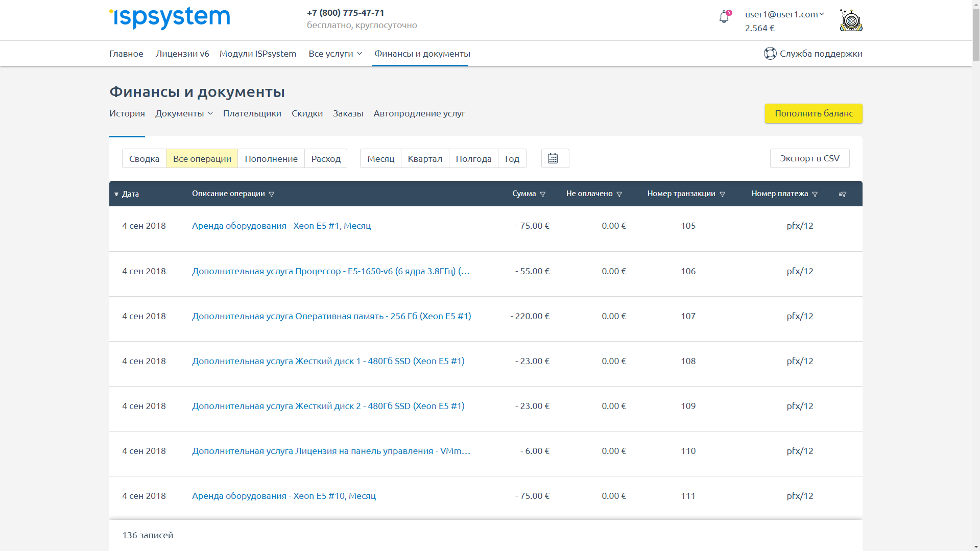980x551 pixels.
Task: Go to the Лицензии v6 menu item
Action: [x=182, y=54]
